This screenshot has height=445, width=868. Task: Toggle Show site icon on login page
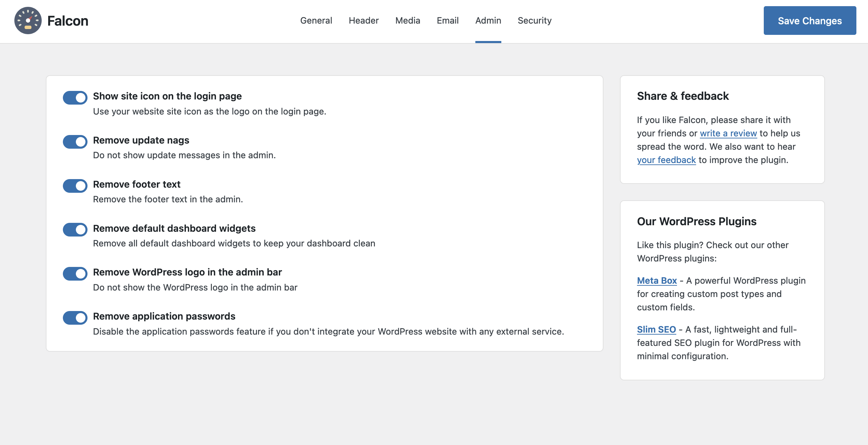pyautogui.click(x=75, y=98)
